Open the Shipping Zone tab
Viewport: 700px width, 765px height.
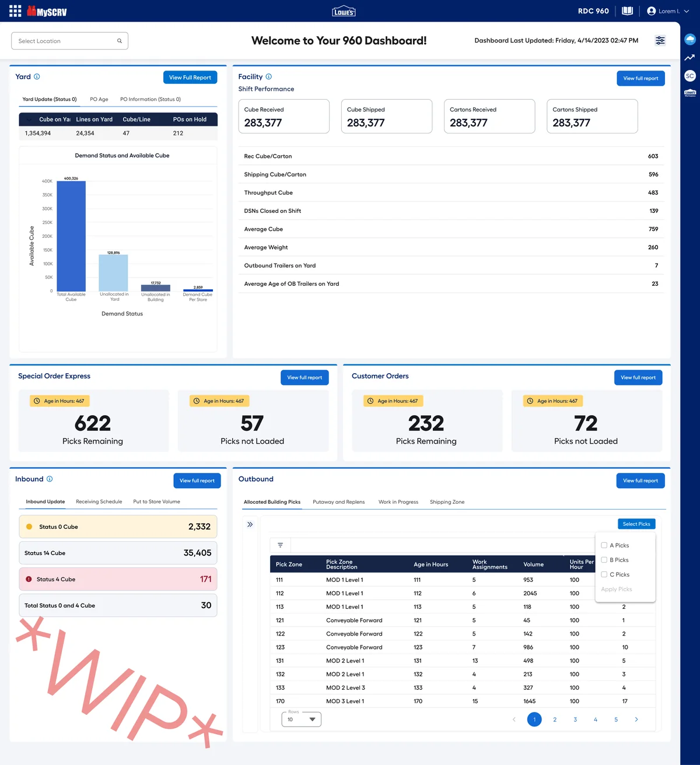tap(447, 502)
